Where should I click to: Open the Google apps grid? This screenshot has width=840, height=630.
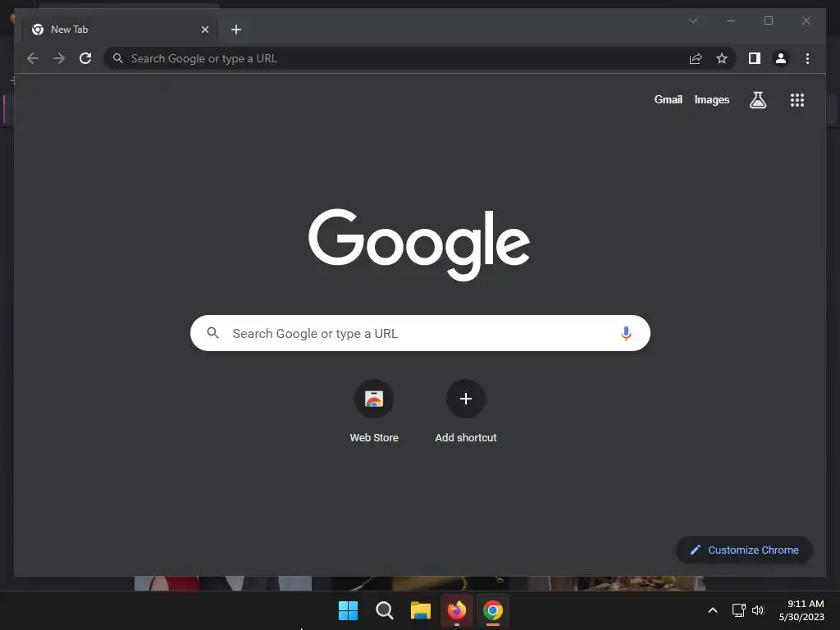pos(797,99)
